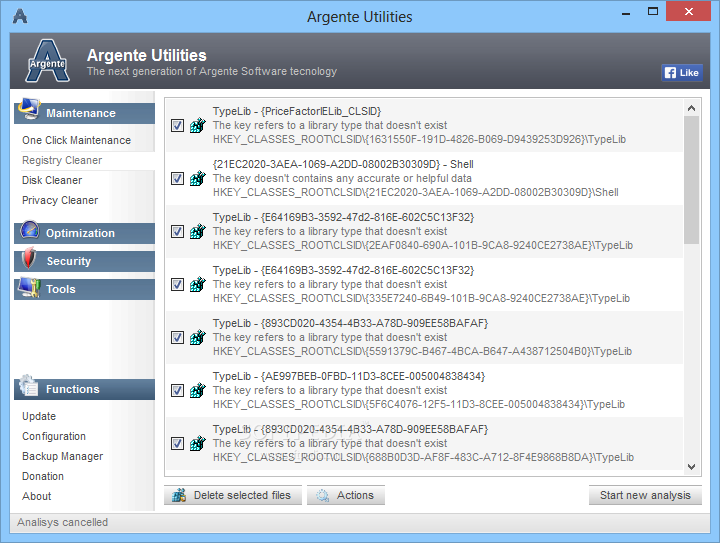Collapse the Functions section header
720x543 pixels.
click(84, 389)
